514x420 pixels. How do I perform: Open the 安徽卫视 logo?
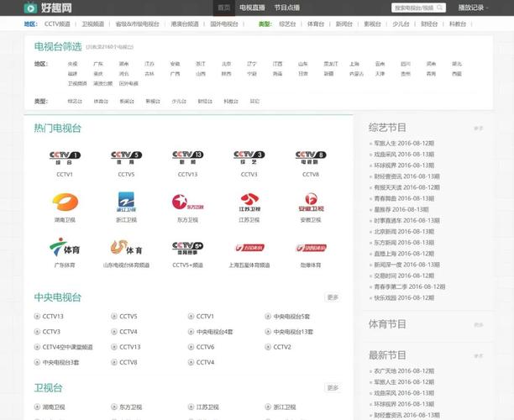(311, 202)
